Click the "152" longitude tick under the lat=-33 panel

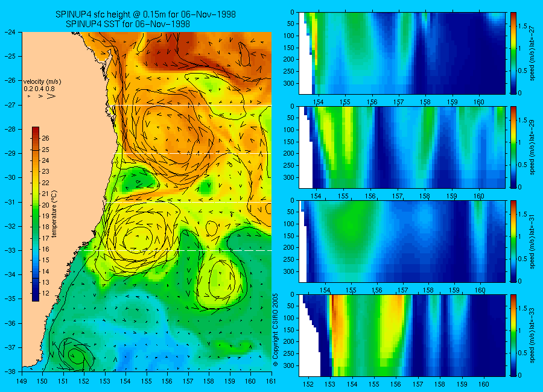click(x=308, y=384)
